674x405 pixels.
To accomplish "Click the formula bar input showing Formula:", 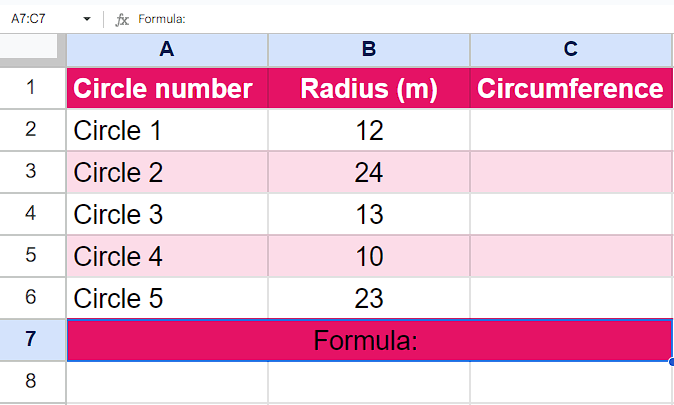I will (404, 19).
